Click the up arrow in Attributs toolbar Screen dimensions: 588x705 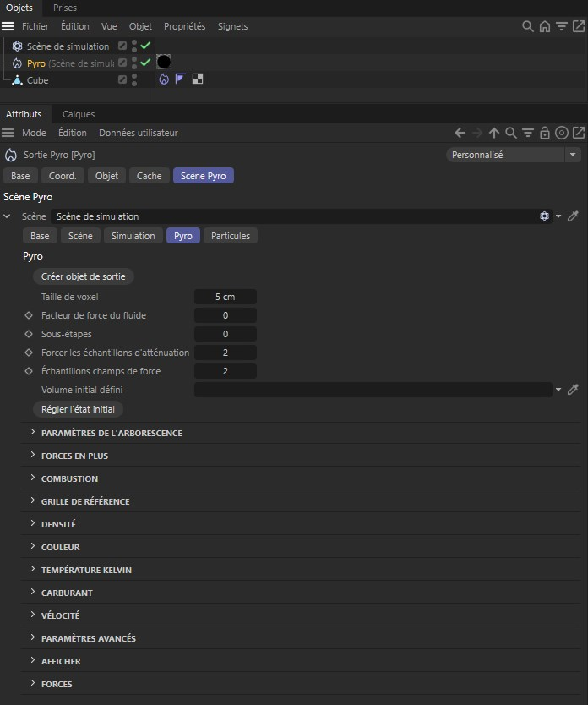pos(494,133)
